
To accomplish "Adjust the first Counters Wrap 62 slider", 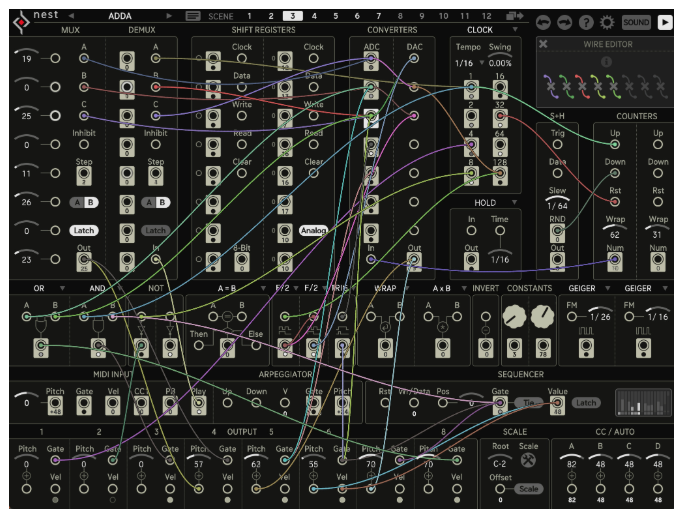I will coord(615,232).
